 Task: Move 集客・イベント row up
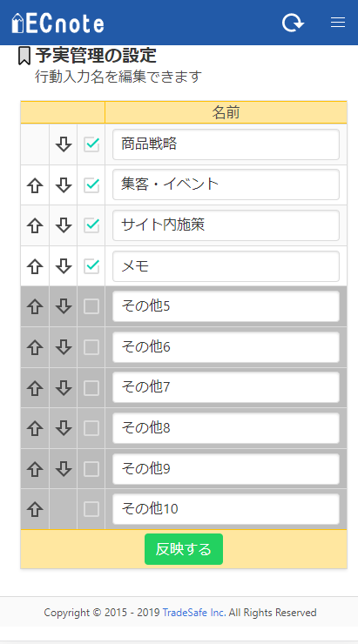35,185
